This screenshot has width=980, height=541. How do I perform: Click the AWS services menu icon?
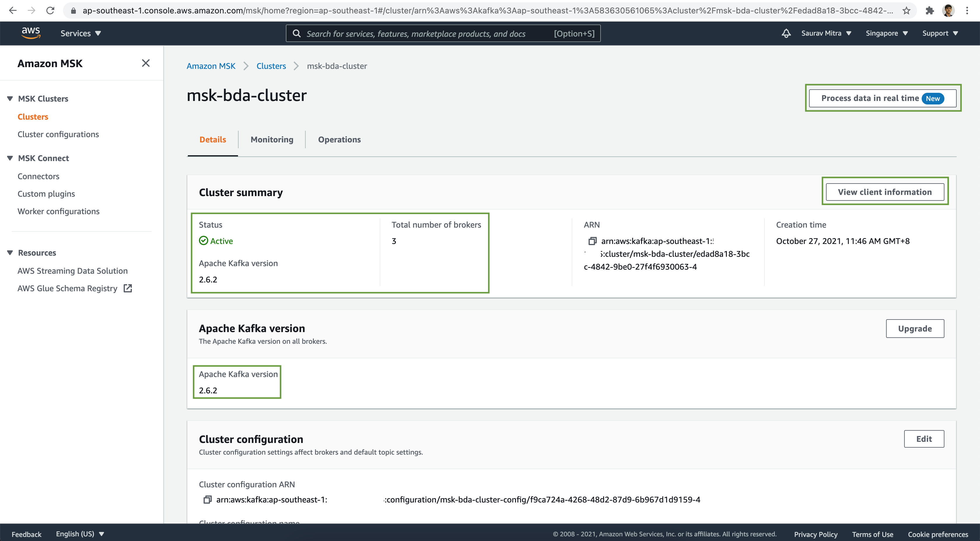80,33
